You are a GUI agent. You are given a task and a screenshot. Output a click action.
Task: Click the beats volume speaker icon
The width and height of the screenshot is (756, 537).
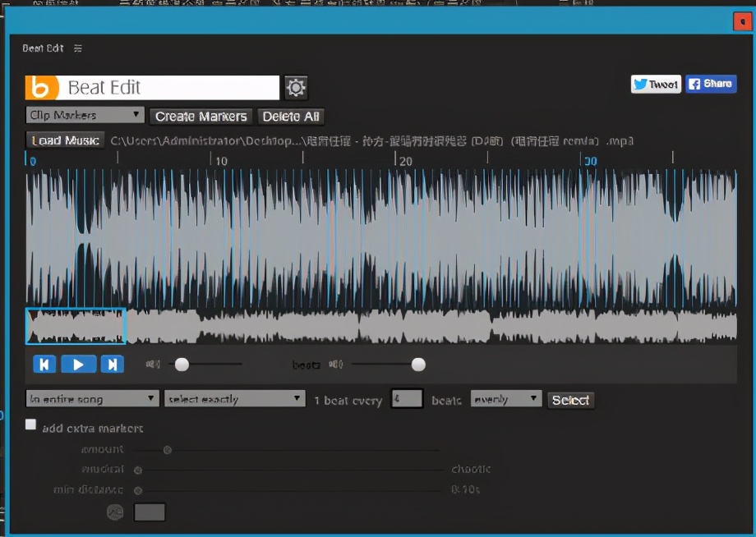point(335,365)
